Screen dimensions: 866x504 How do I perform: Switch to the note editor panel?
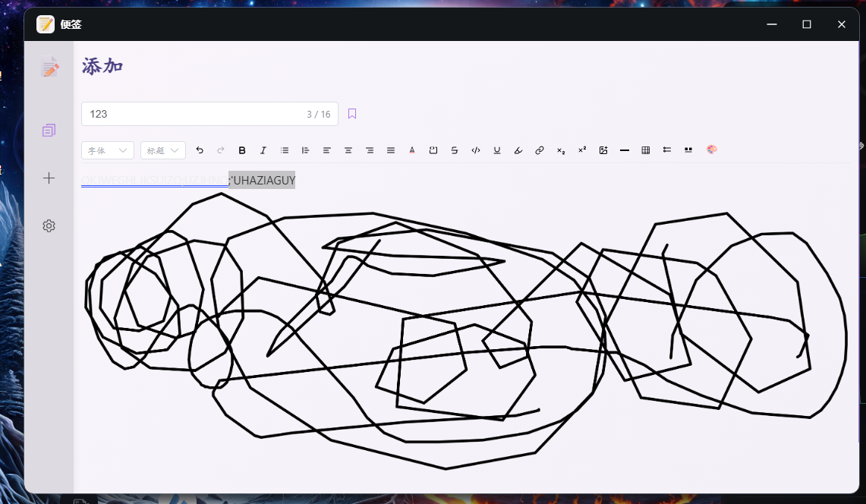[49, 68]
